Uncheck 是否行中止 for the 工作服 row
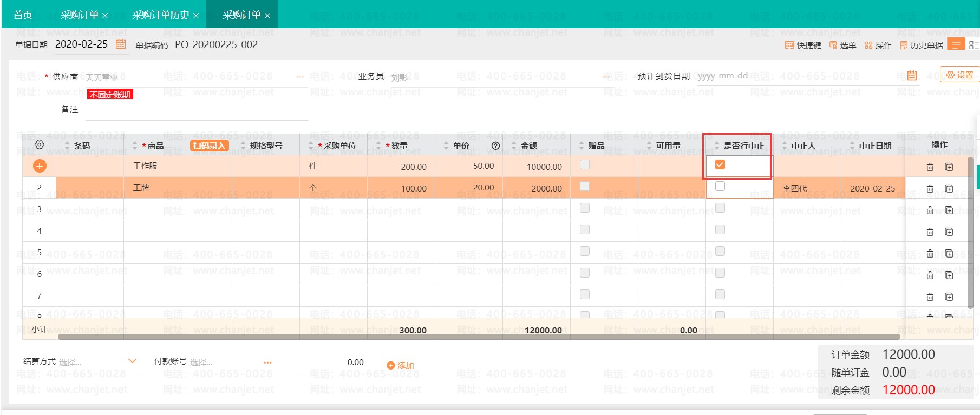 (720, 165)
